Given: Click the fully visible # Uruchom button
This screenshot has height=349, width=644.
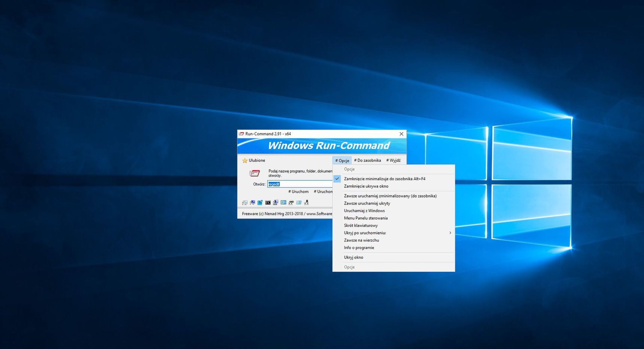Looking at the screenshot, I should (x=298, y=191).
